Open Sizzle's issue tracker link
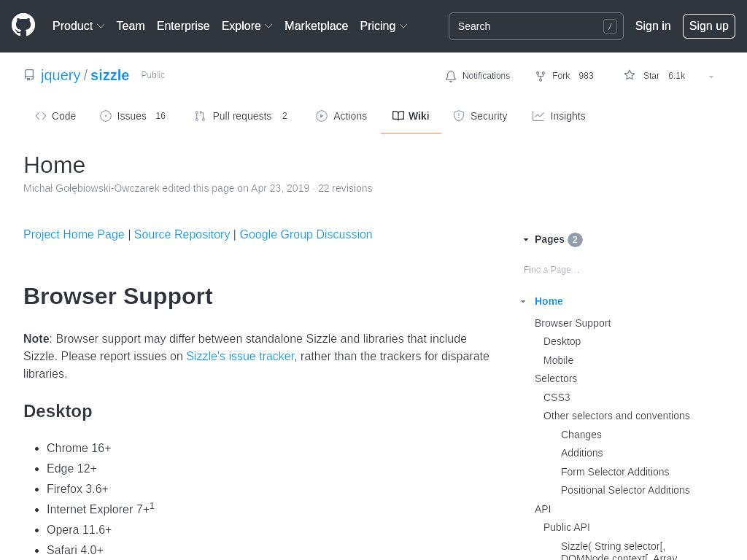This screenshot has width=747, height=560. click(x=240, y=356)
